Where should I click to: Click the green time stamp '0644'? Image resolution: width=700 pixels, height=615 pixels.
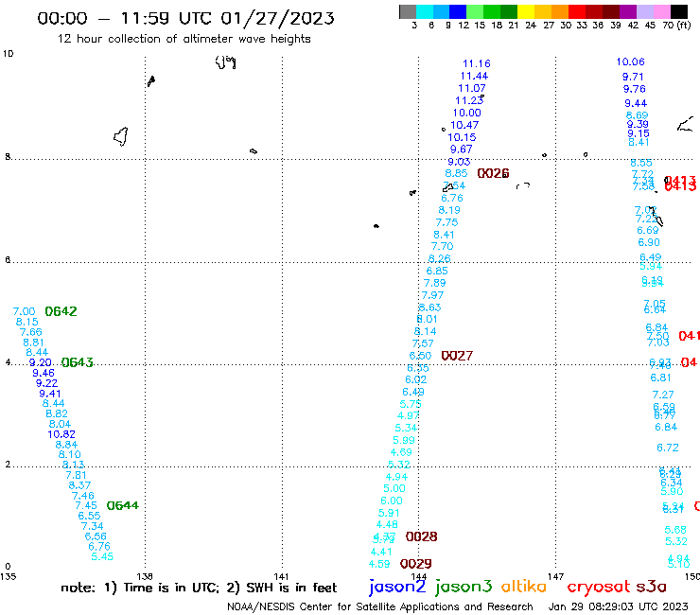pos(123,505)
